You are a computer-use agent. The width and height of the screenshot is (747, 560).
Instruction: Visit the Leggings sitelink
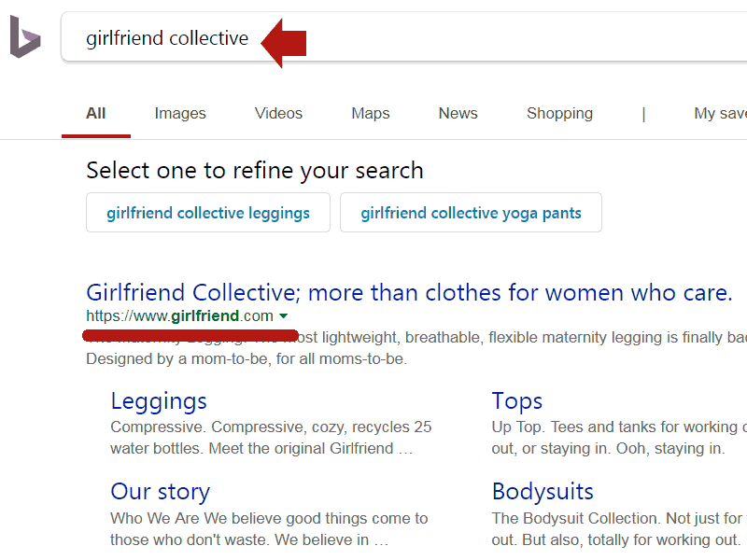pos(158,400)
